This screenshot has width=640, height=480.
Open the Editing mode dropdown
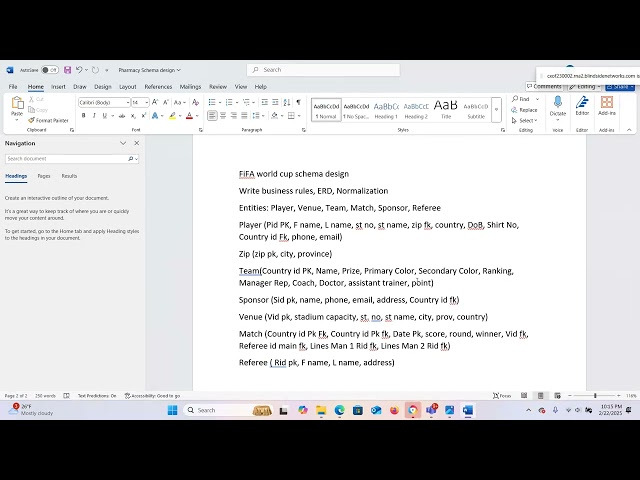tap(585, 87)
